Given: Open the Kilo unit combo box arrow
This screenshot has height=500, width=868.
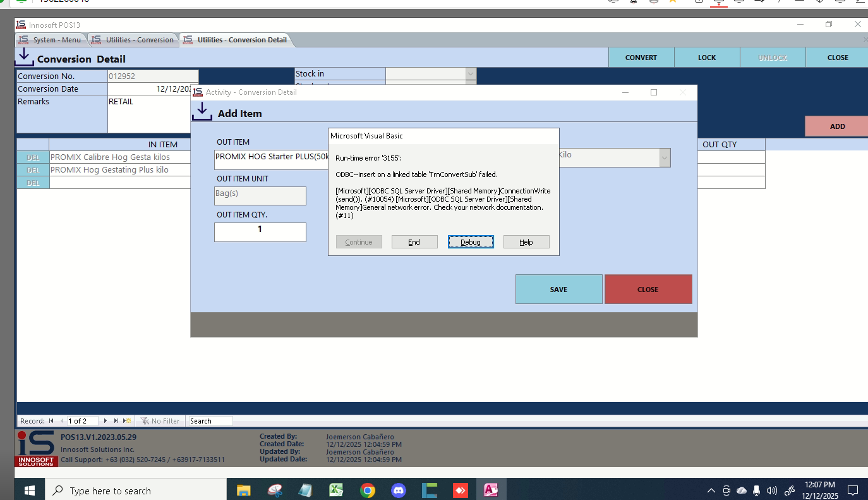Looking at the screenshot, I should (664, 158).
